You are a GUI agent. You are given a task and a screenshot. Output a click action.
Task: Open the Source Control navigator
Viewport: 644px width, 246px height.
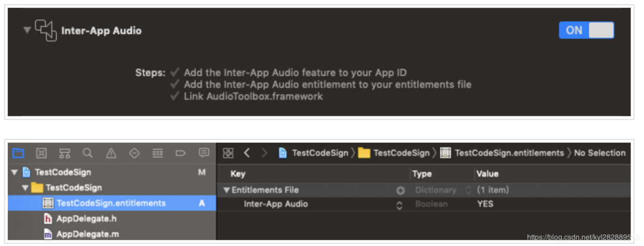(42, 153)
